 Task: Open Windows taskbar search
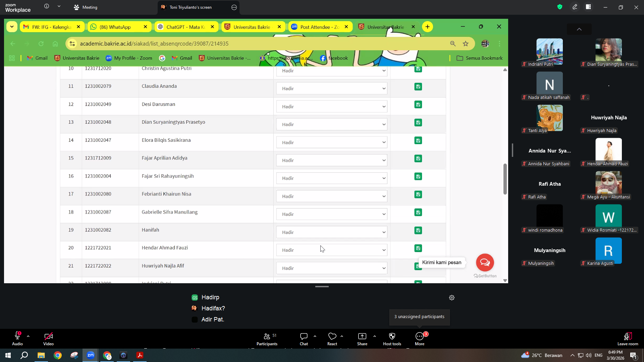(x=24, y=355)
